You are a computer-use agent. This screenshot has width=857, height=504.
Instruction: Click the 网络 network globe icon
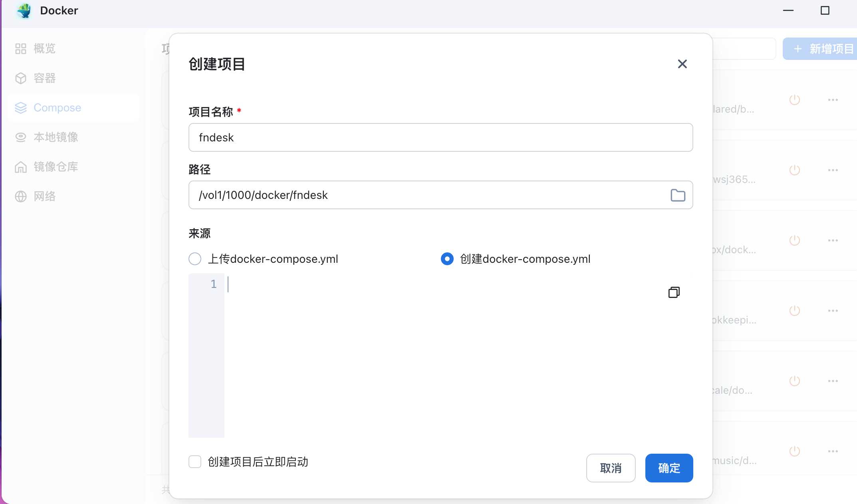click(21, 196)
